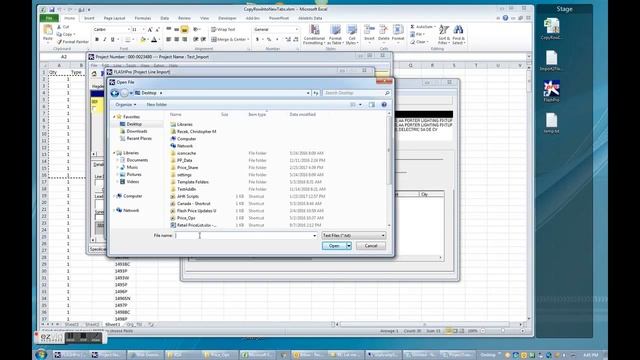Click the forward arrow in Open File dialog
This screenshot has height=360, width=640.
(124, 93)
